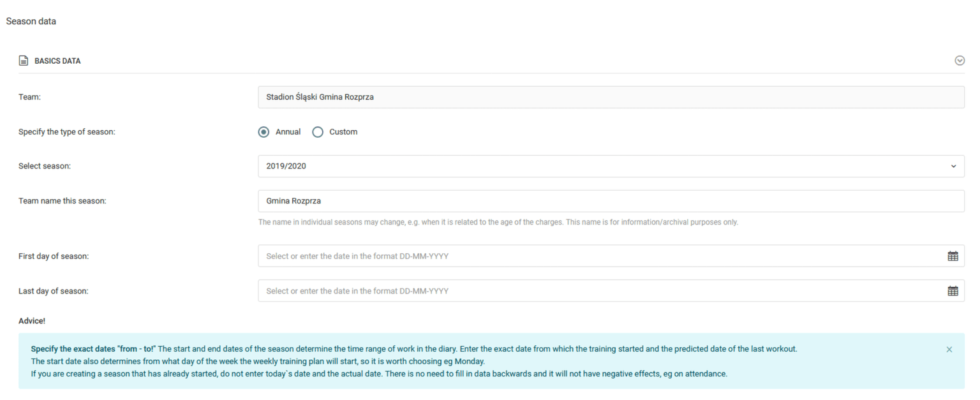Click the help text below the team name field
The height and width of the screenshot is (400, 980).
coord(498,223)
